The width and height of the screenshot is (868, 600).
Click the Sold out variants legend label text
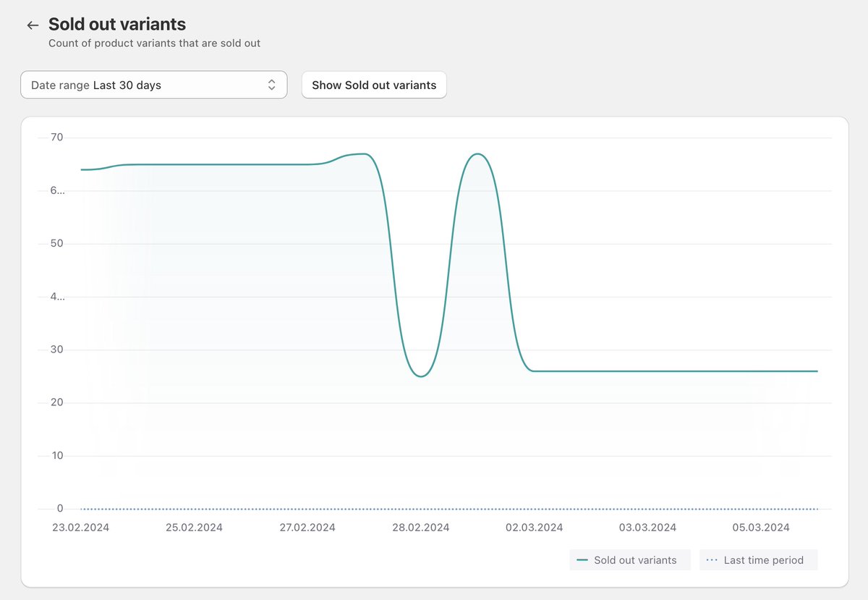tap(637, 559)
